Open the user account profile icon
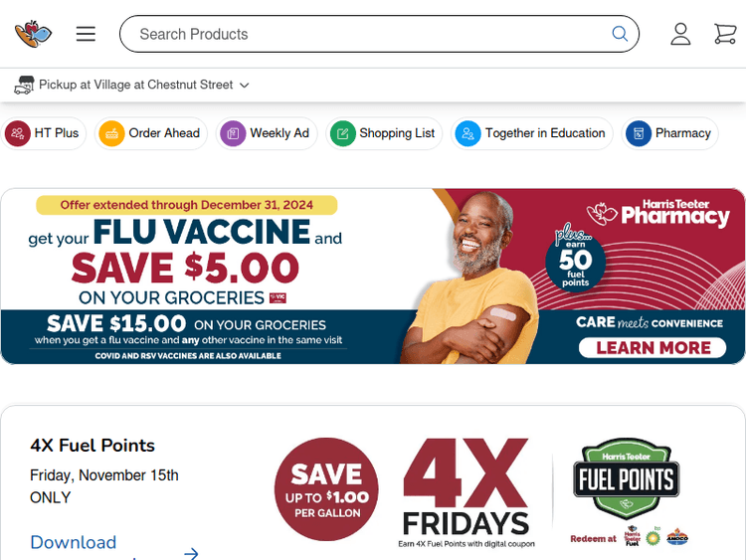746x560 pixels. pyautogui.click(x=680, y=34)
